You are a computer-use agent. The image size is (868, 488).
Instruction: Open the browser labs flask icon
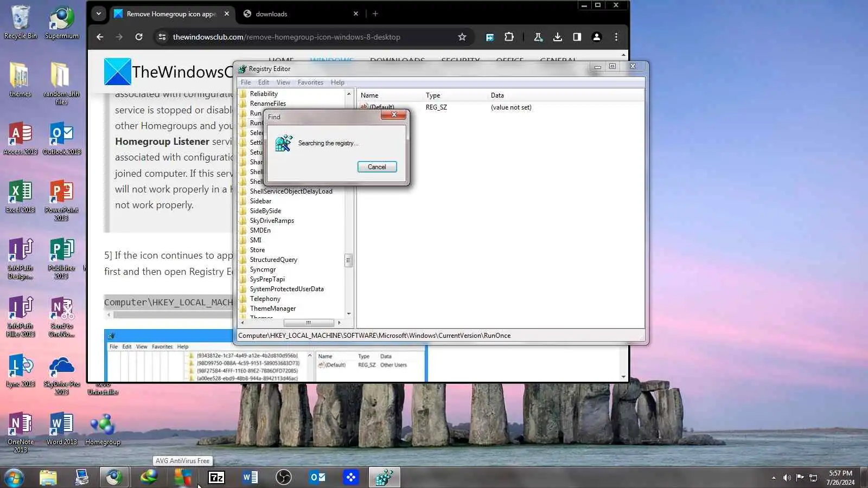[x=538, y=37]
